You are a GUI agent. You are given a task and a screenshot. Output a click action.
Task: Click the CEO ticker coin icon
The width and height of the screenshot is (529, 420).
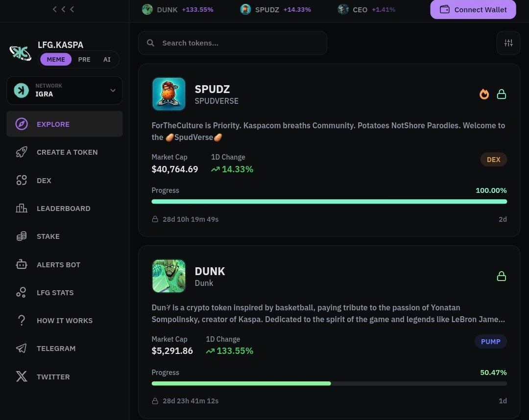[x=343, y=9]
